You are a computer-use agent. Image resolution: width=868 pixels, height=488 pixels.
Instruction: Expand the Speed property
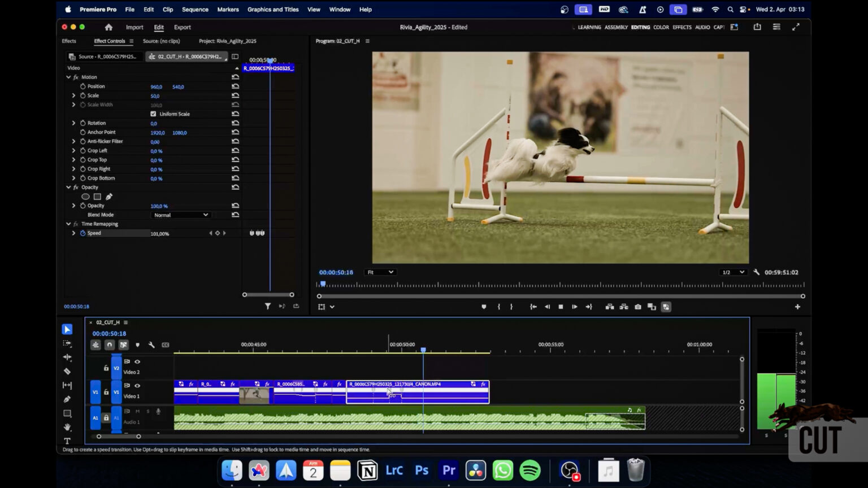tap(73, 233)
